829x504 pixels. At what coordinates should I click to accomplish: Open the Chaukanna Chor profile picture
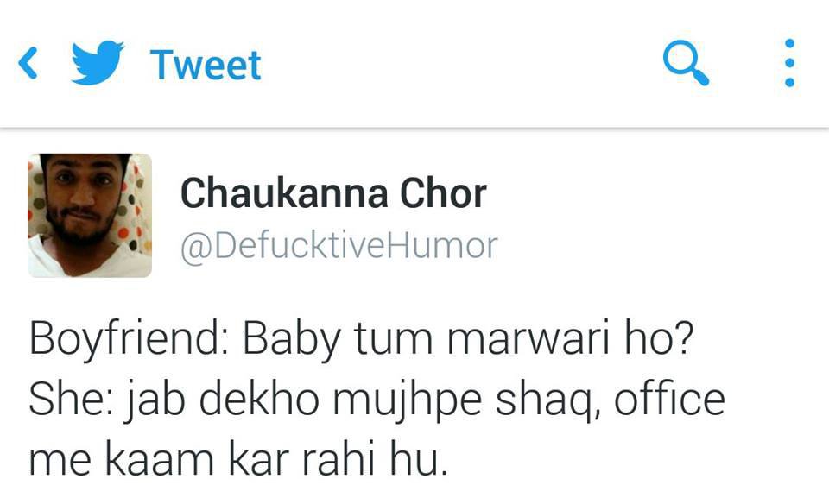point(90,215)
